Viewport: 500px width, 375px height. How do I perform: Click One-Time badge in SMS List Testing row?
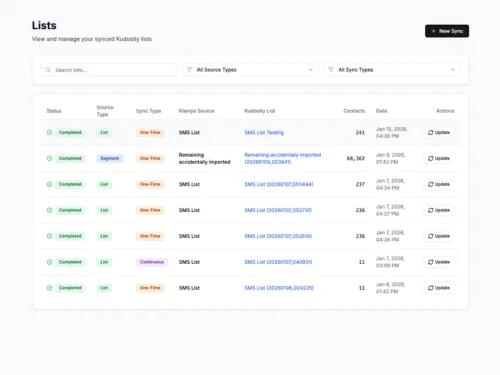point(150,133)
